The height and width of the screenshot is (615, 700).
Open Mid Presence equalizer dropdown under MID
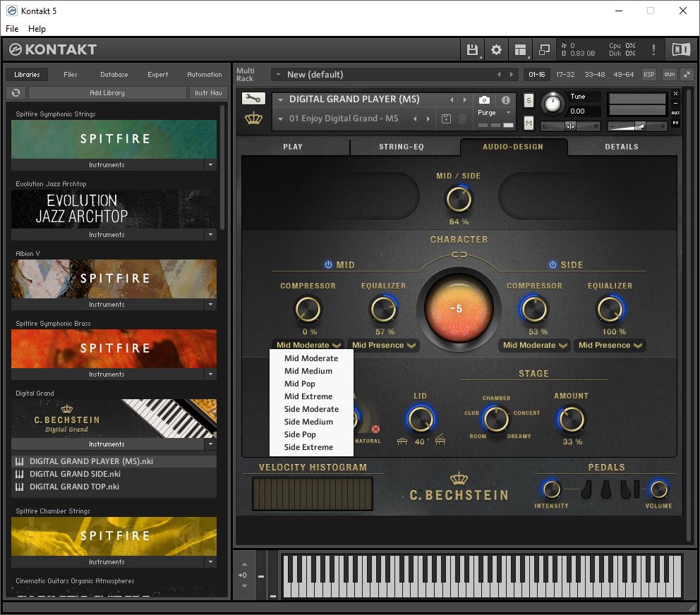[383, 345]
